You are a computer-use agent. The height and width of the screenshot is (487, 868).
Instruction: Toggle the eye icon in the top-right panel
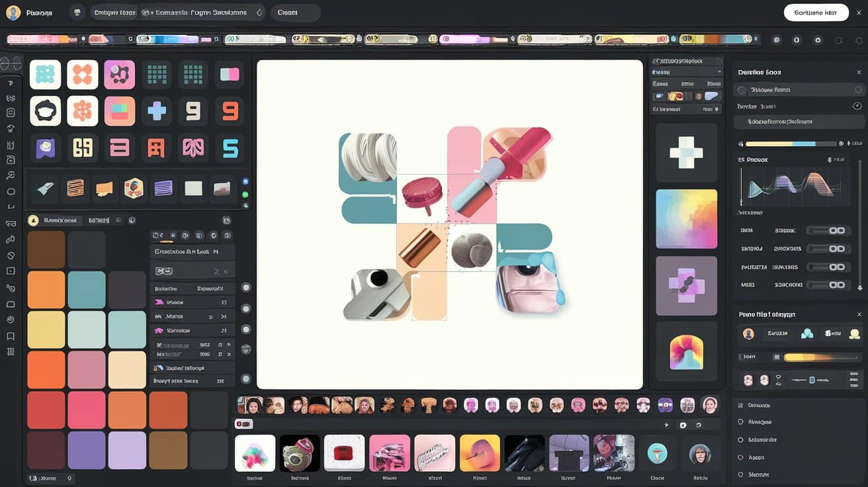(x=857, y=106)
